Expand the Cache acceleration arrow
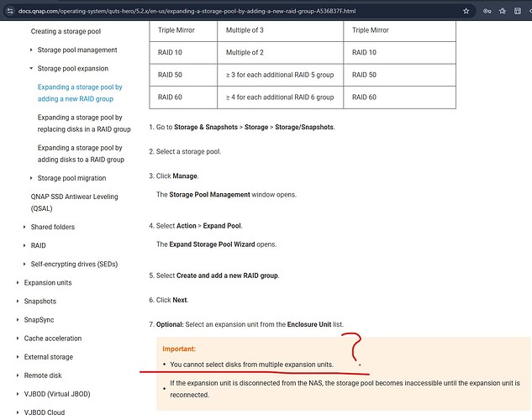532x420 pixels. click(x=17, y=339)
